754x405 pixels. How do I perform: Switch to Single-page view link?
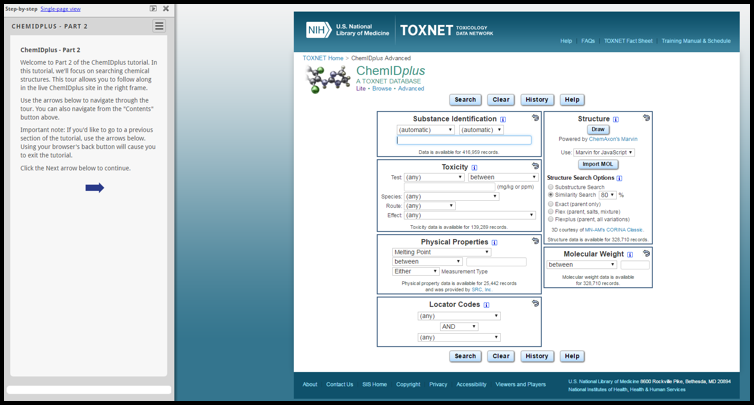point(61,8)
